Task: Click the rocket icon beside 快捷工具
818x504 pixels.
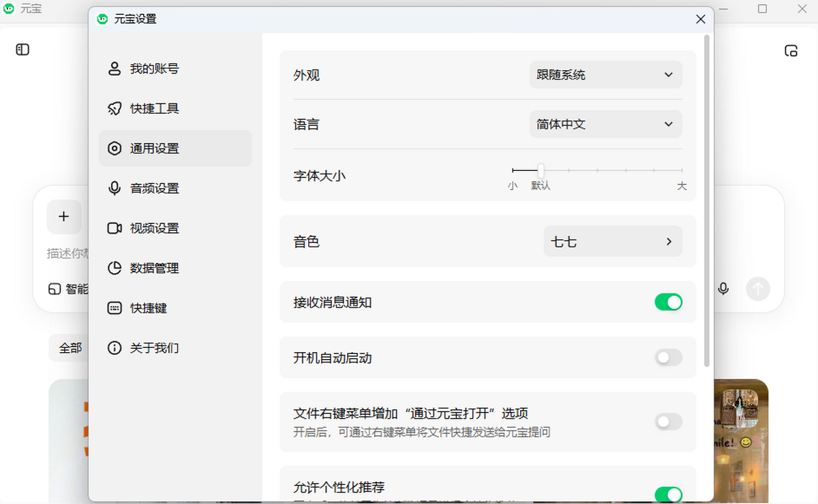Action: coord(115,108)
